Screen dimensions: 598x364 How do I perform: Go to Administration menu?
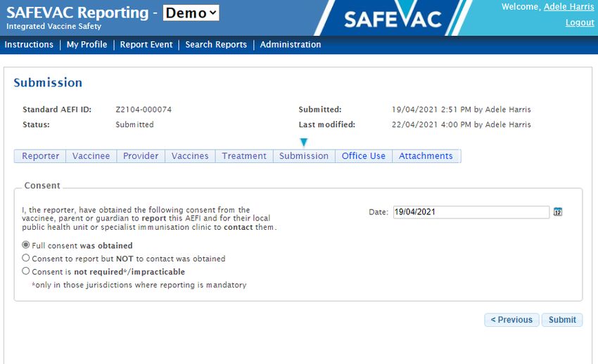[291, 44]
